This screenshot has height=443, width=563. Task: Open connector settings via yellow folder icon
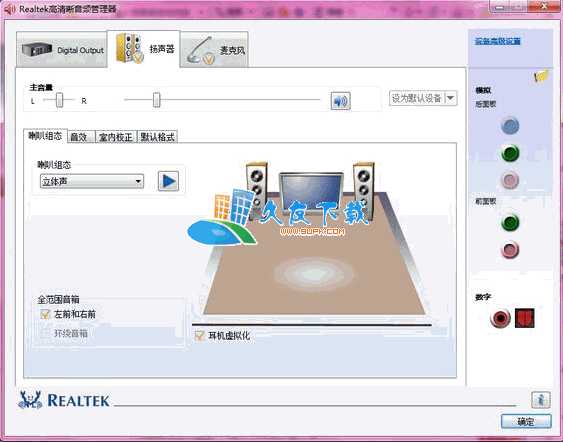541,76
